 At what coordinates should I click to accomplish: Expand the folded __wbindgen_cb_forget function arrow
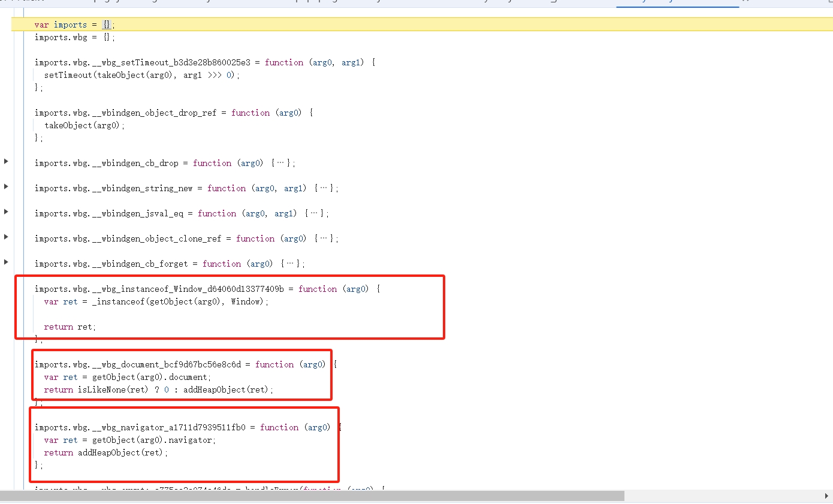click(6, 262)
